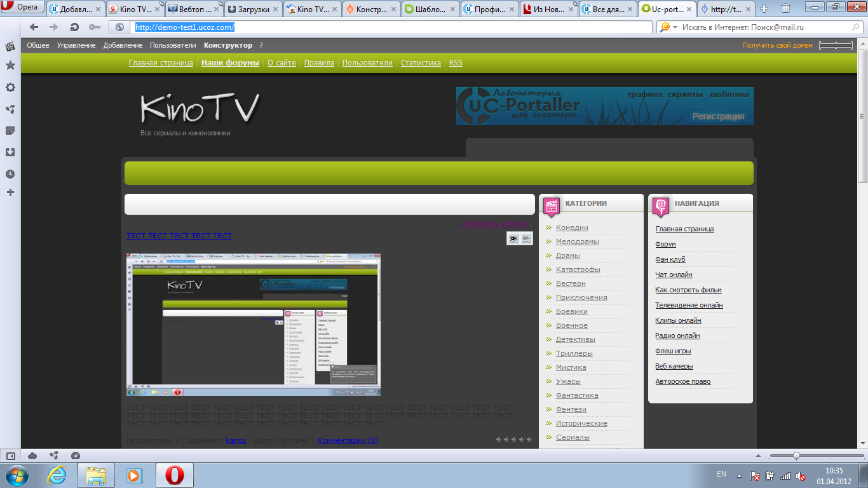Open the Правила link

pos(319,63)
